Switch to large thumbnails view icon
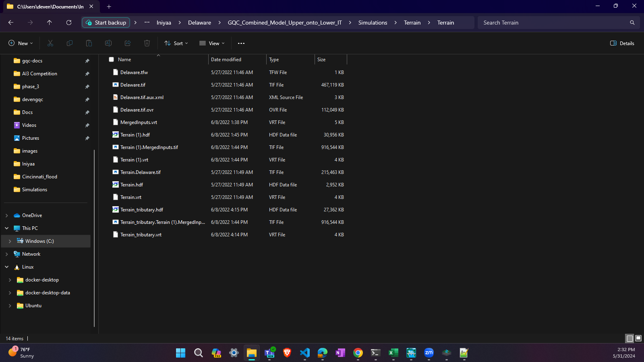 (638, 338)
